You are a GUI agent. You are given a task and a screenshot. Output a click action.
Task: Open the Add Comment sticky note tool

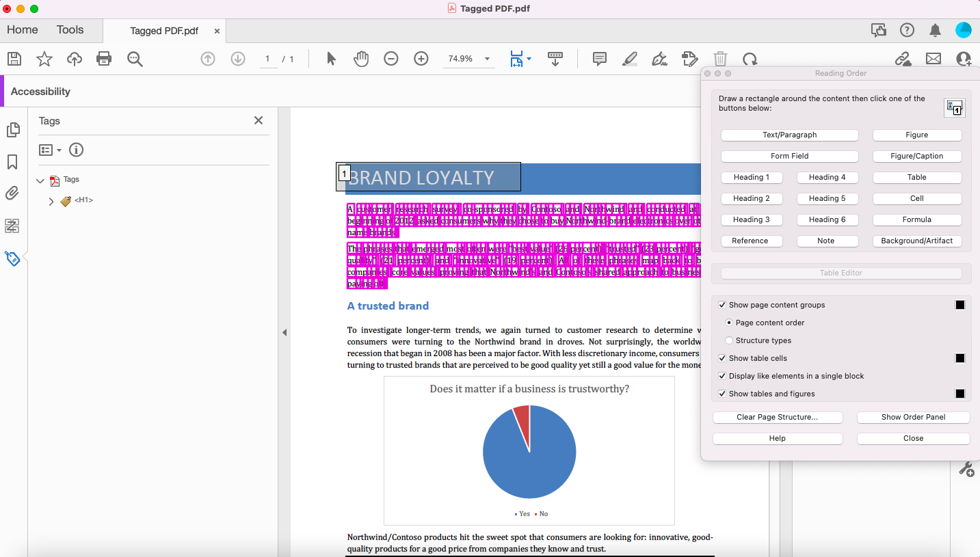coord(600,59)
